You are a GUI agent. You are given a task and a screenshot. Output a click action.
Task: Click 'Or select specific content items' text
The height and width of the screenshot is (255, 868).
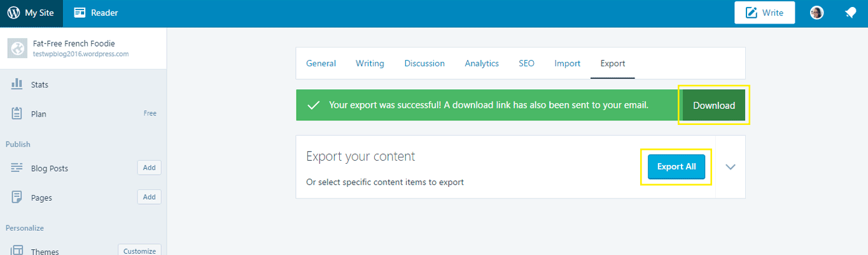(x=385, y=182)
